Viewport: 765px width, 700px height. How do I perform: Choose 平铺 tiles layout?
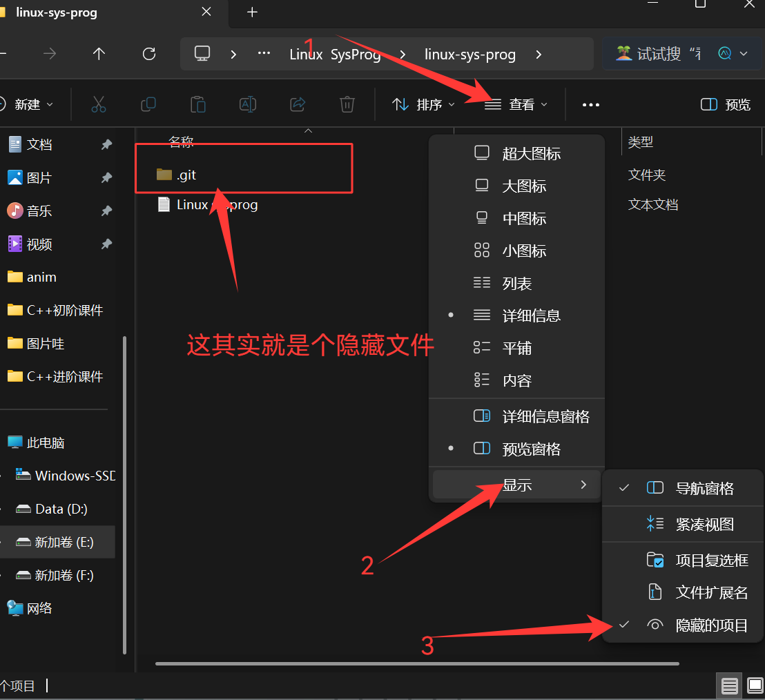pos(516,349)
